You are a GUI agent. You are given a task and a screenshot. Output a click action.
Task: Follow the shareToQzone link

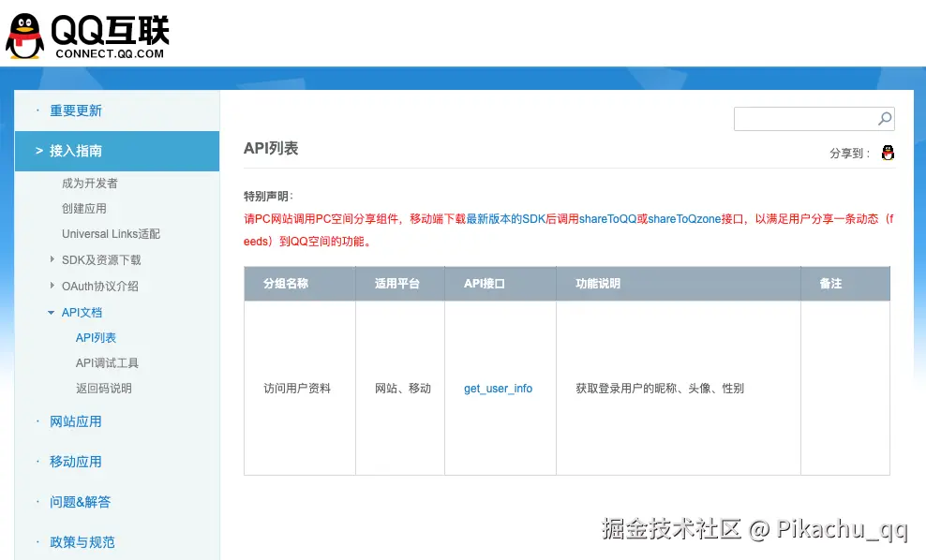pyautogui.click(x=684, y=219)
